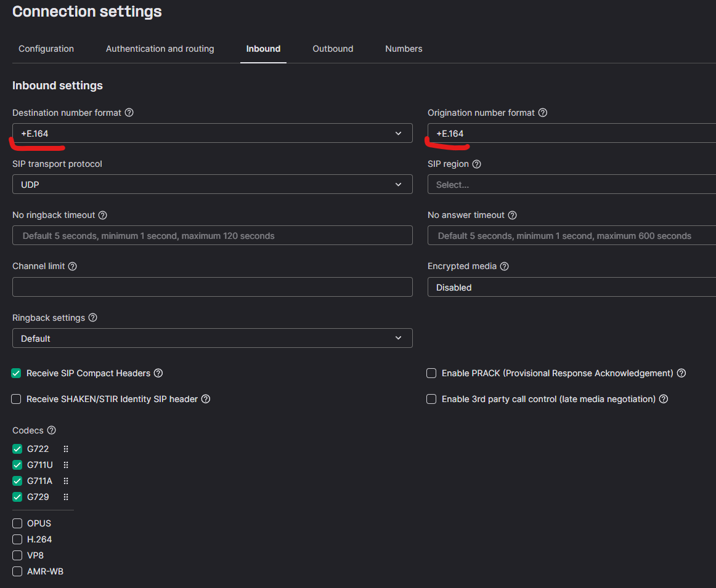Check the AMR-WB codec
Image resolution: width=716 pixels, height=588 pixels.
pyautogui.click(x=17, y=571)
